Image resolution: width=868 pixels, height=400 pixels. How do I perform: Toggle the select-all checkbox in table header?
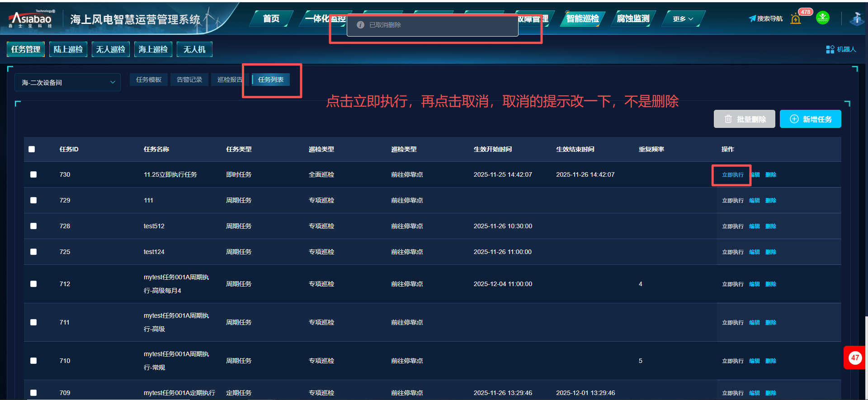(x=32, y=149)
